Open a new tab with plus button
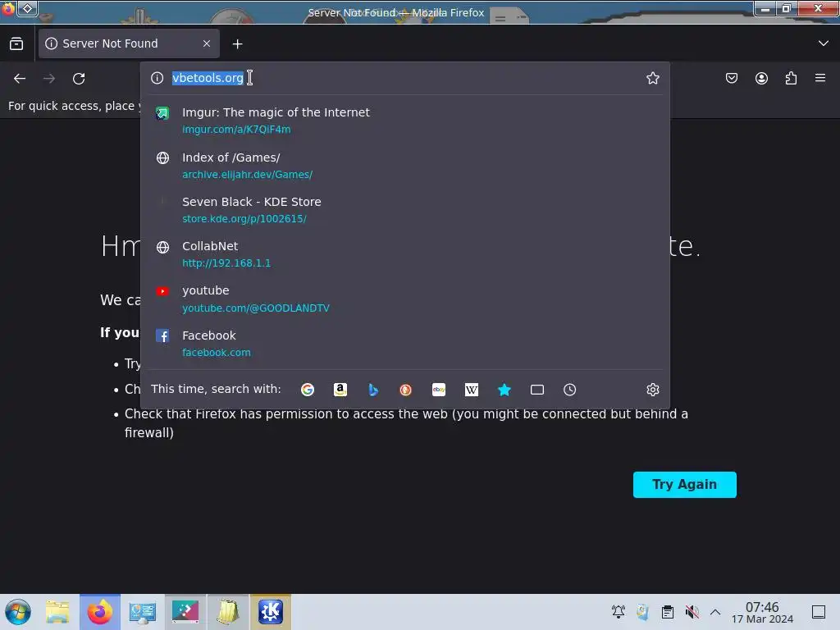Viewport: 840px width, 630px height. point(237,44)
